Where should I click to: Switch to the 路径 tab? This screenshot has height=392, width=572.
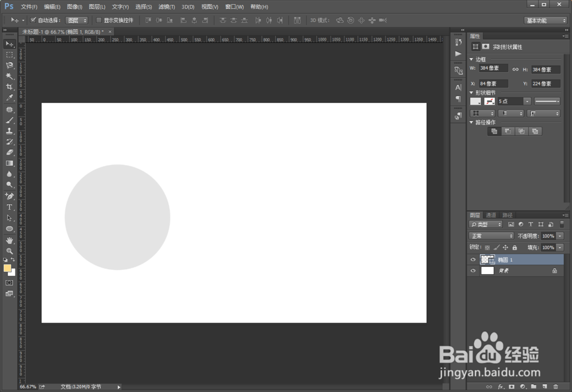click(507, 215)
